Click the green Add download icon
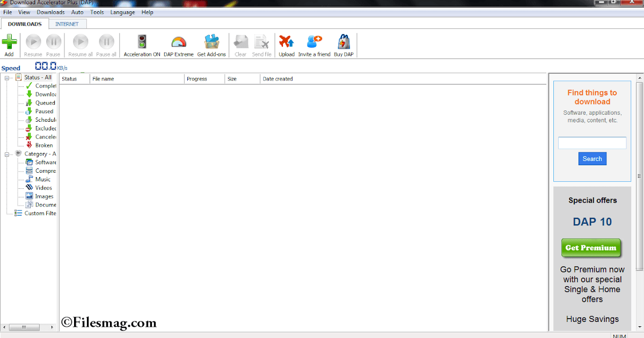 [9, 41]
